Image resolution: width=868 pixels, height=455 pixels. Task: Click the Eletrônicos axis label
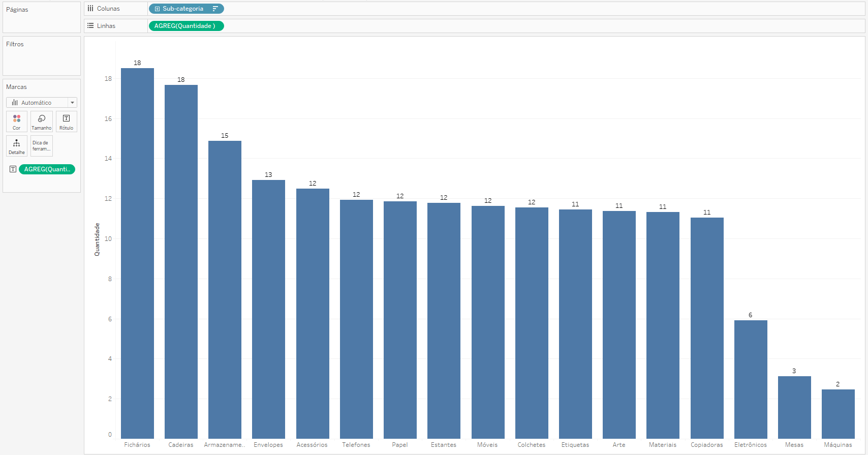click(751, 445)
